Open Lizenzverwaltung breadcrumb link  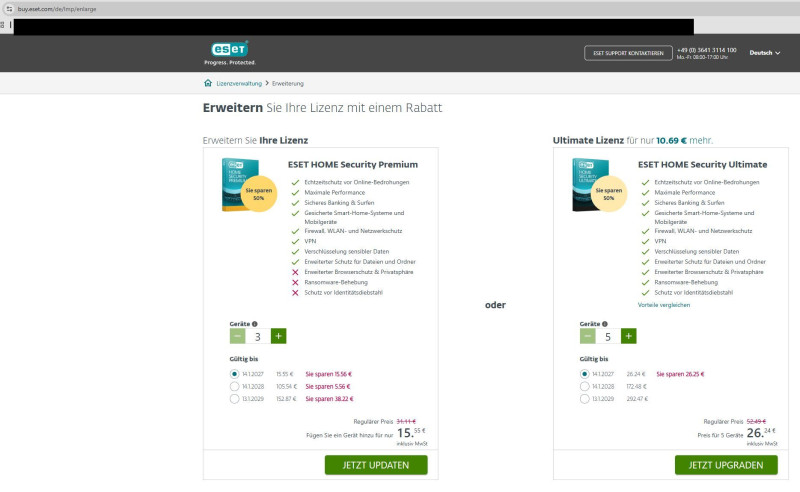coord(239,83)
